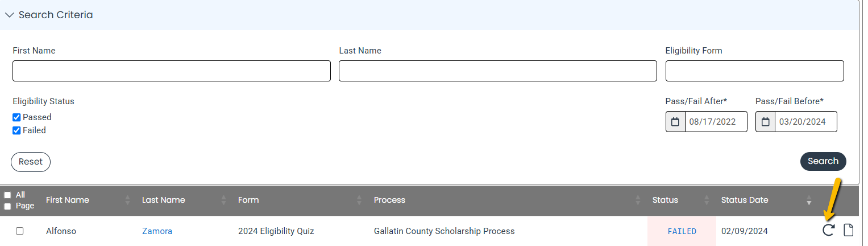Select Alfonso Zamora's row checkbox
868x246 pixels.
pyautogui.click(x=19, y=231)
